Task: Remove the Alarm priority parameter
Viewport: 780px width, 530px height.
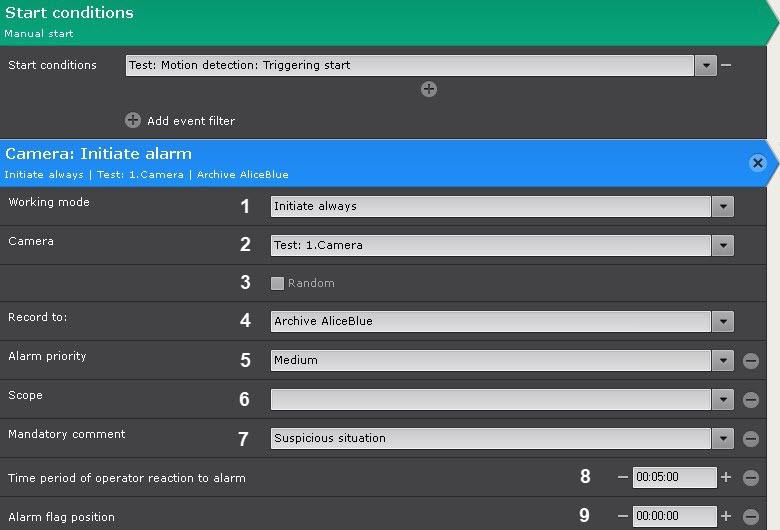Action: click(x=751, y=361)
